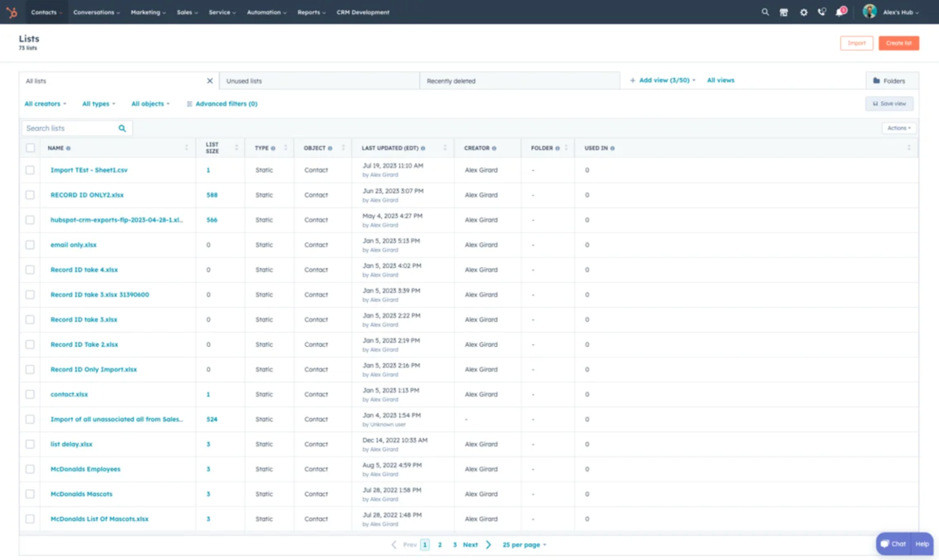Click the info icon next to USED IN
939x560 pixels.
613,148
